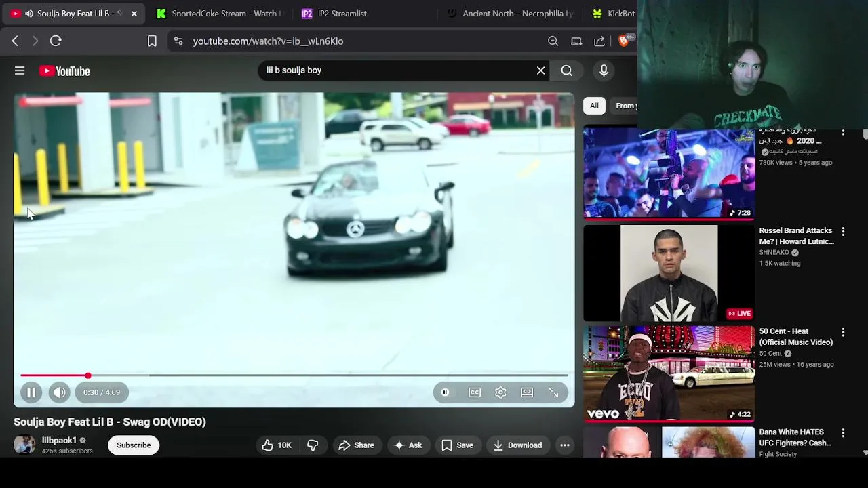
Task: Share the video
Action: pos(357,445)
